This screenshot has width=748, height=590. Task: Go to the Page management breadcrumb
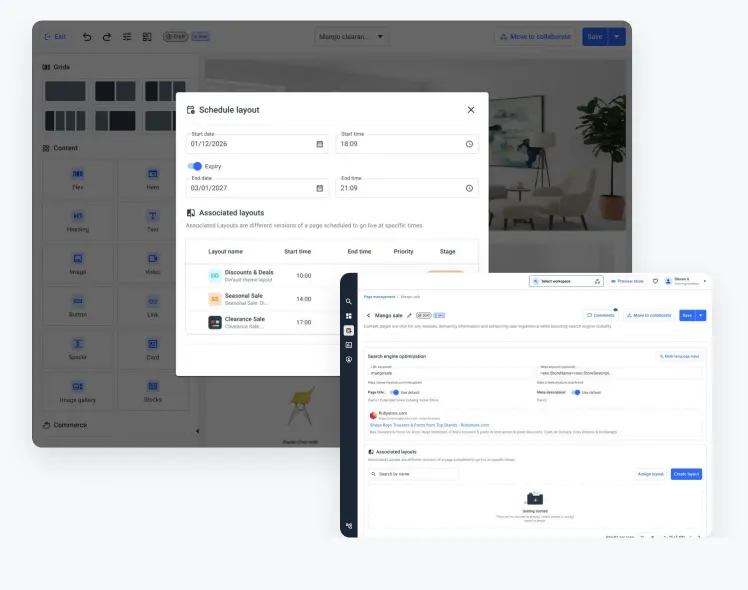tap(379, 297)
